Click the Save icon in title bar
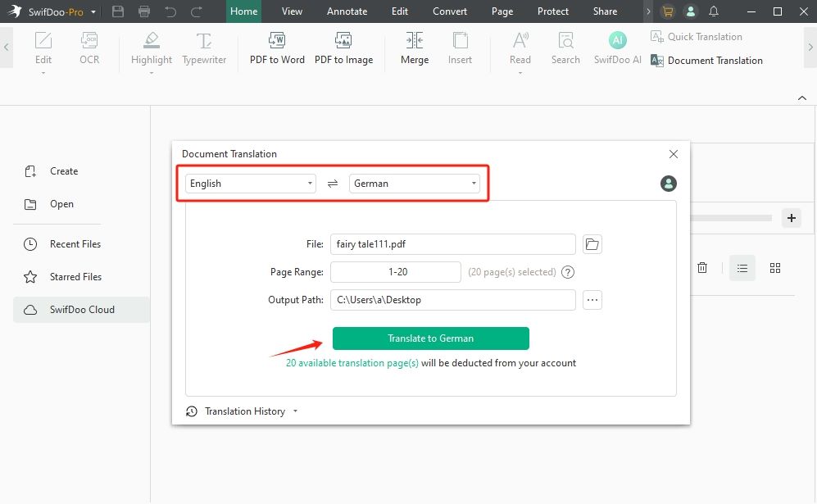The image size is (817, 504). pyautogui.click(x=118, y=11)
